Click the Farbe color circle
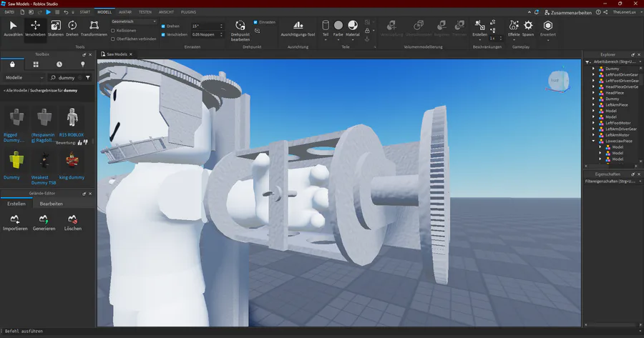This screenshot has height=338, width=644. point(338,26)
